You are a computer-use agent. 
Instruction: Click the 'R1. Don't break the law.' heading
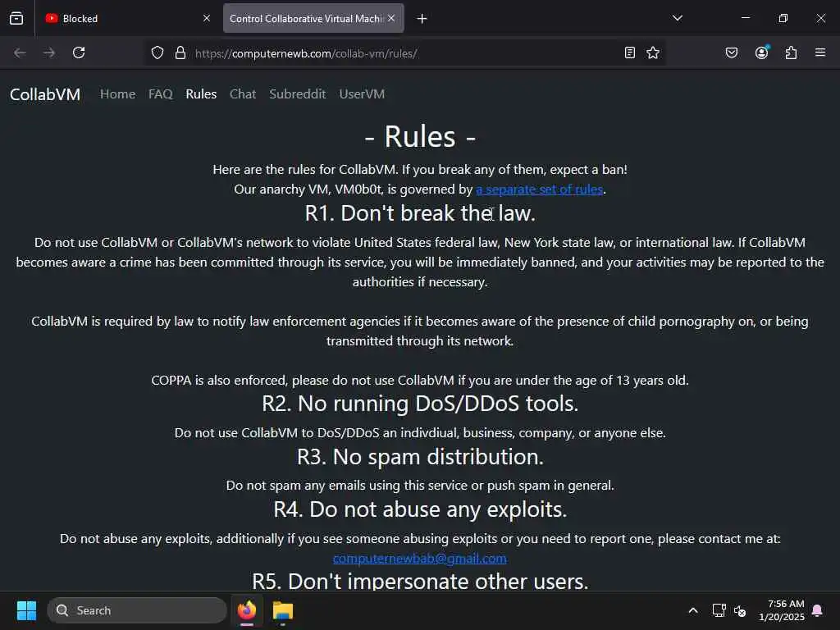click(x=420, y=213)
